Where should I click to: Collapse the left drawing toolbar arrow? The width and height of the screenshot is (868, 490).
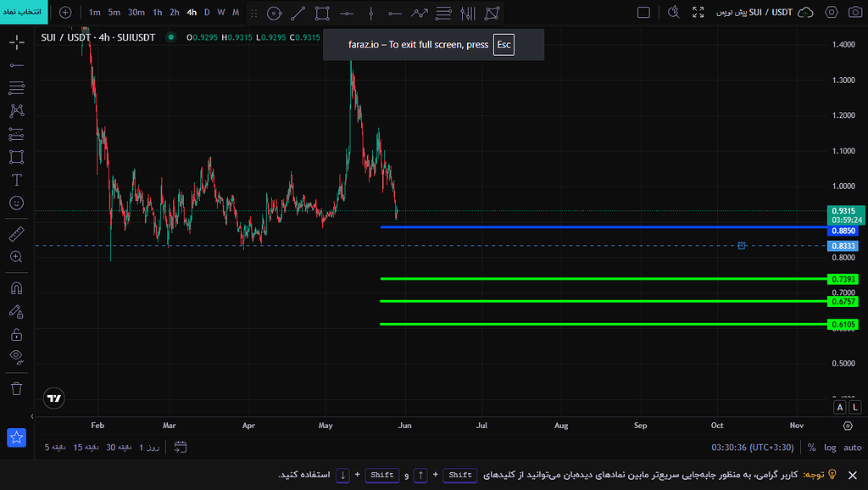click(32, 416)
